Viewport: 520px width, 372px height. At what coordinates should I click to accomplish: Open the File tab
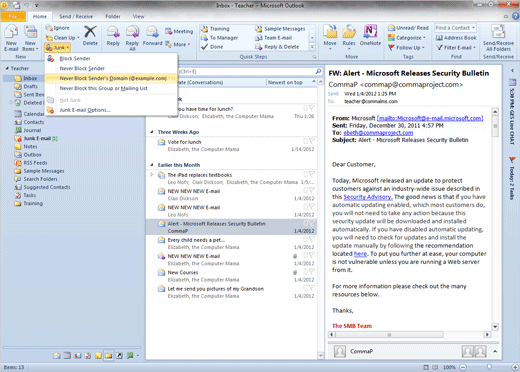click(13, 16)
